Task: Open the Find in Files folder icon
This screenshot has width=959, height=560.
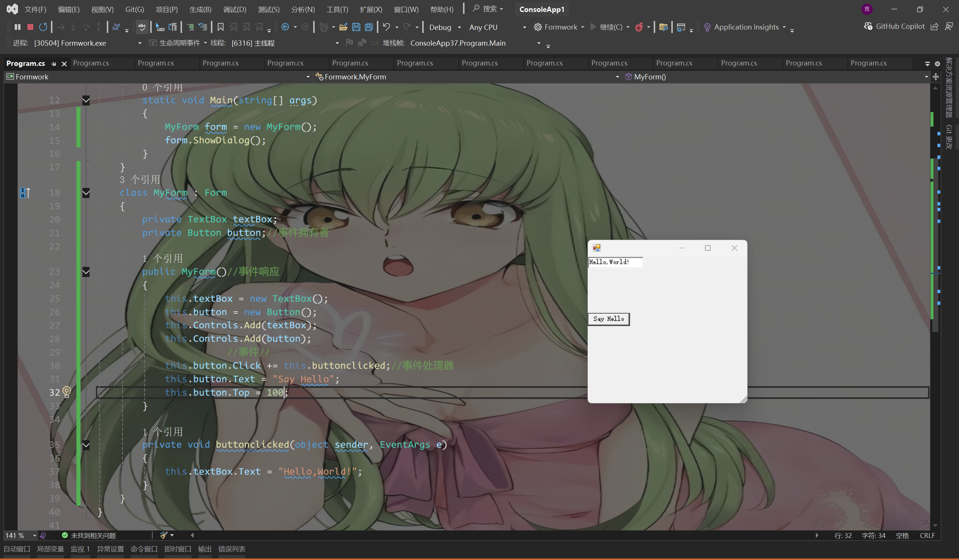Action: (663, 27)
